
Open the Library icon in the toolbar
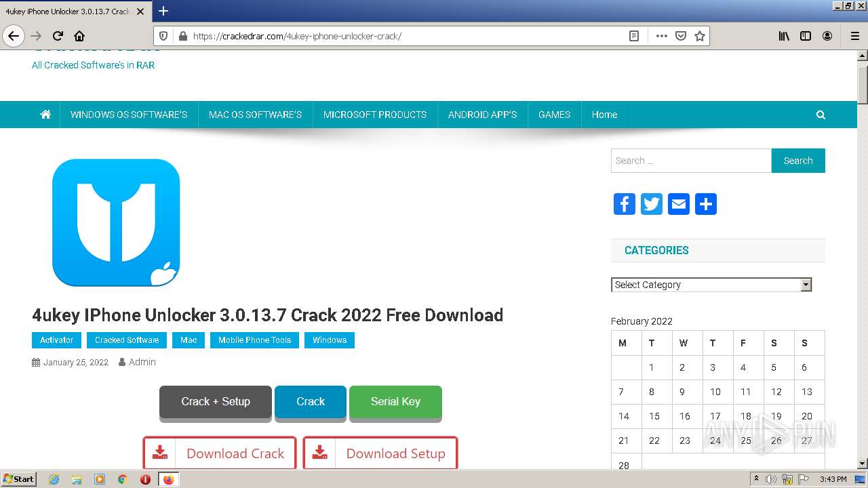[x=784, y=36]
